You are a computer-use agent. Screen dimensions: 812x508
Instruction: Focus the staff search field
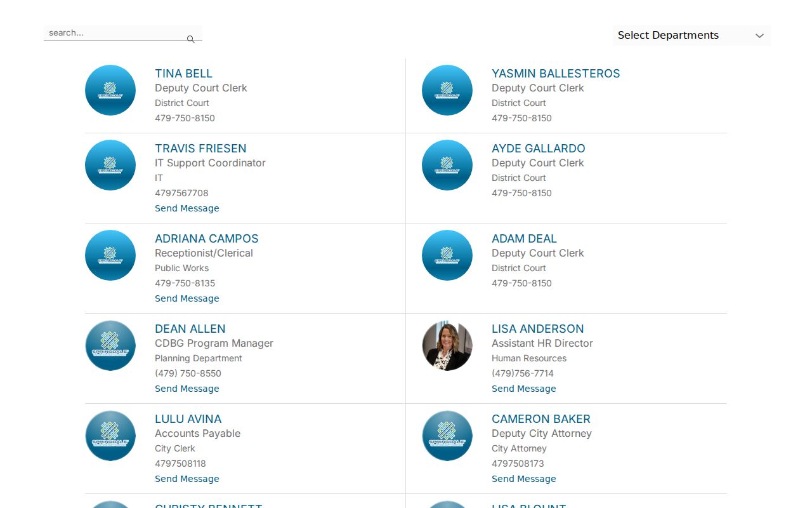tap(122, 33)
